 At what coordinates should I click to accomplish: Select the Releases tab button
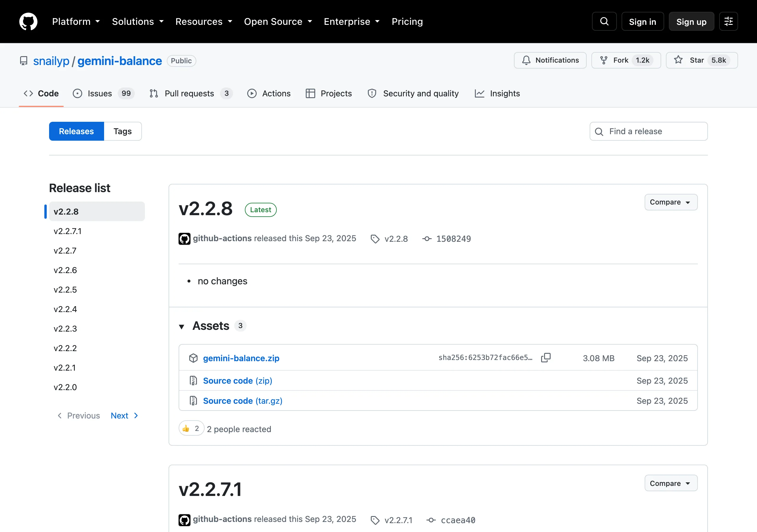tap(77, 132)
